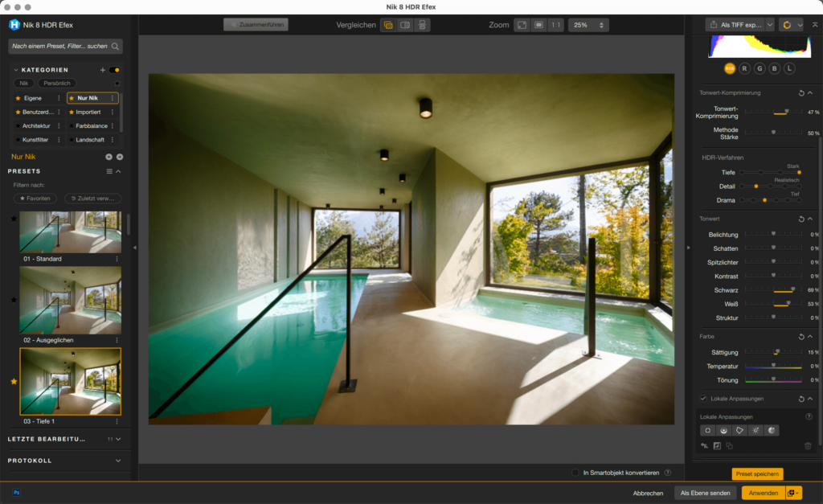
Task: Click the invert mask icon under local adjustments
Action: point(717,446)
